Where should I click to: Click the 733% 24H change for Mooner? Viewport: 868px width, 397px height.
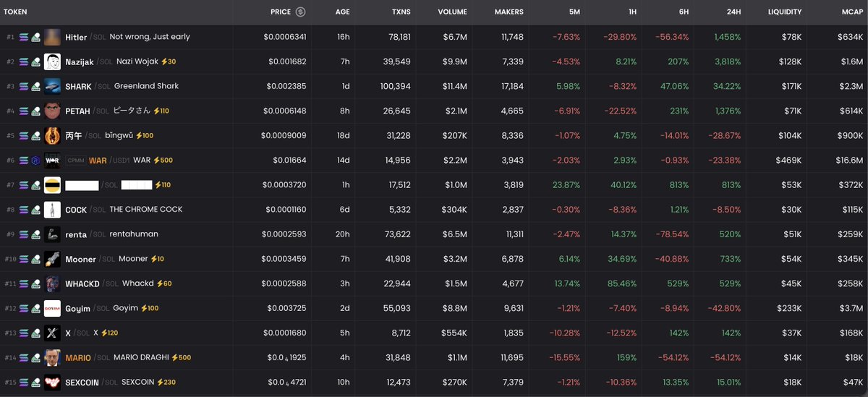pos(730,259)
